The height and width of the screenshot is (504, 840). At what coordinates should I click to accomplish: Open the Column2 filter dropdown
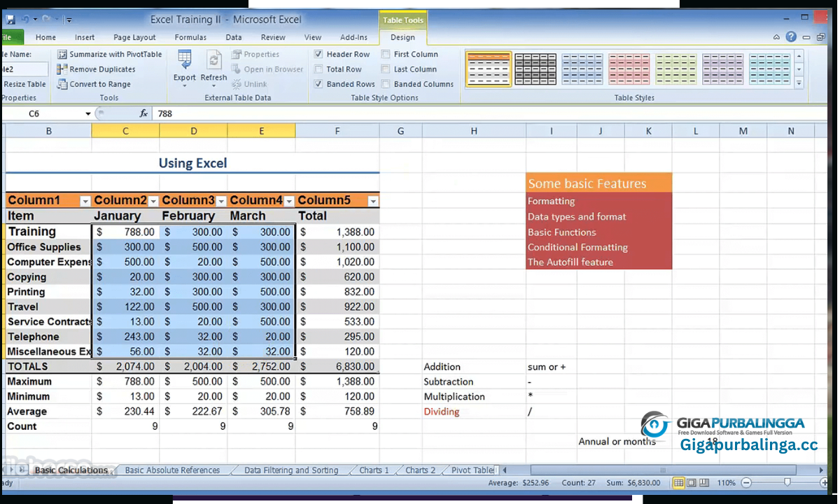[153, 202]
